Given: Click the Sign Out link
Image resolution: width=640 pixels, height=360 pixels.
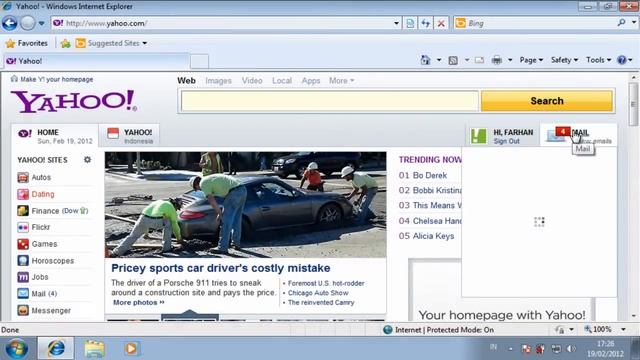Looking at the screenshot, I should (506, 141).
